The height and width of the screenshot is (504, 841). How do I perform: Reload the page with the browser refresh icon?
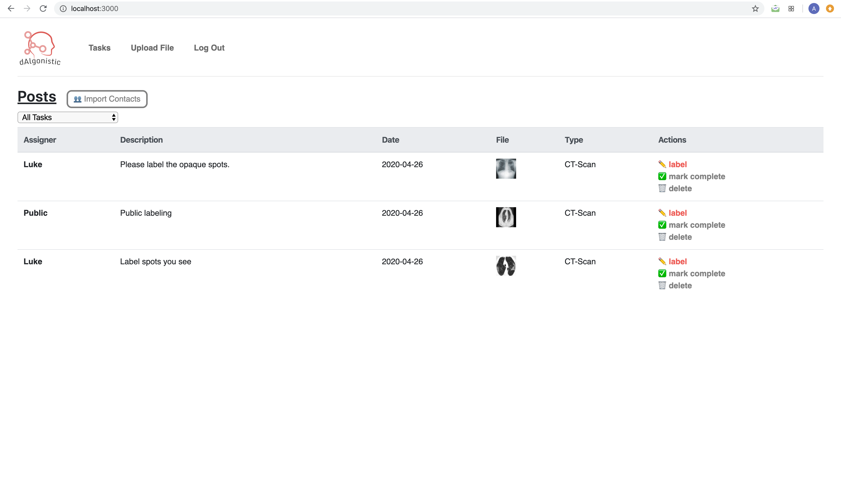(x=43, y=9)
